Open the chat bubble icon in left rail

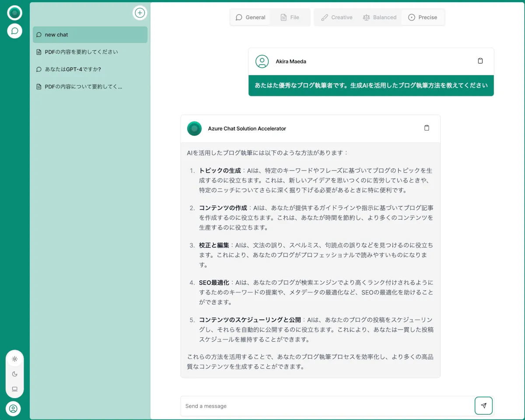[x=14, y=31]
